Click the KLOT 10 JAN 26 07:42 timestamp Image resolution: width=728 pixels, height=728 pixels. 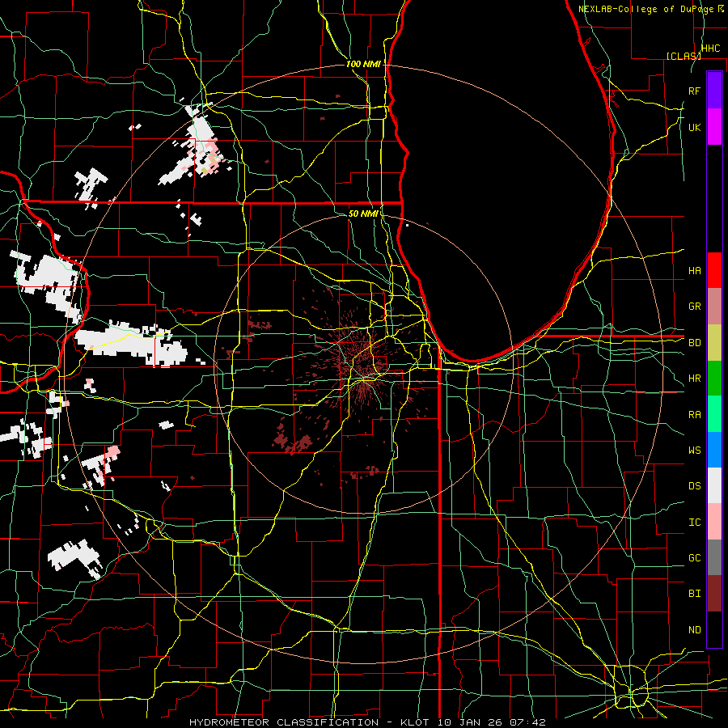tap(472, 722)
